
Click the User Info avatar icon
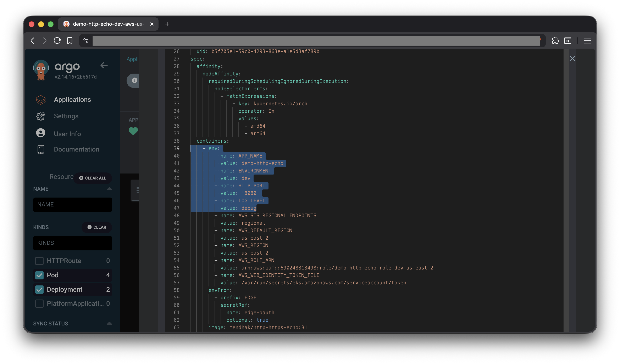41,133
